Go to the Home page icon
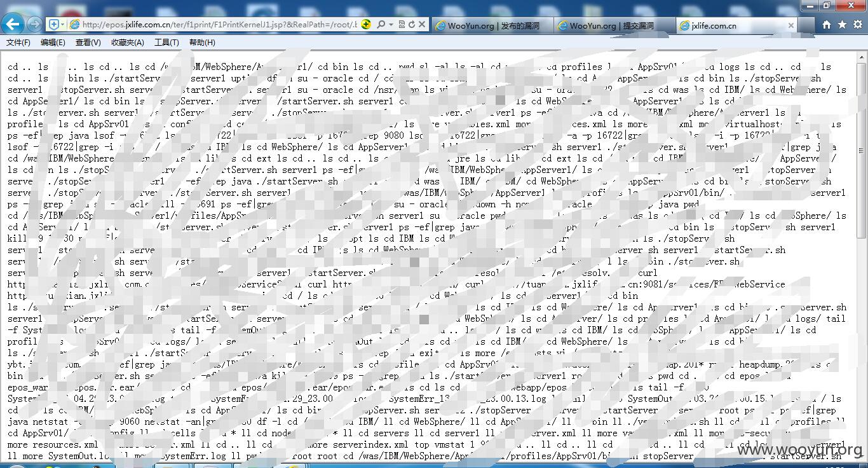The width and height of the screenshot is (868, 468). (x=827, y=25)
